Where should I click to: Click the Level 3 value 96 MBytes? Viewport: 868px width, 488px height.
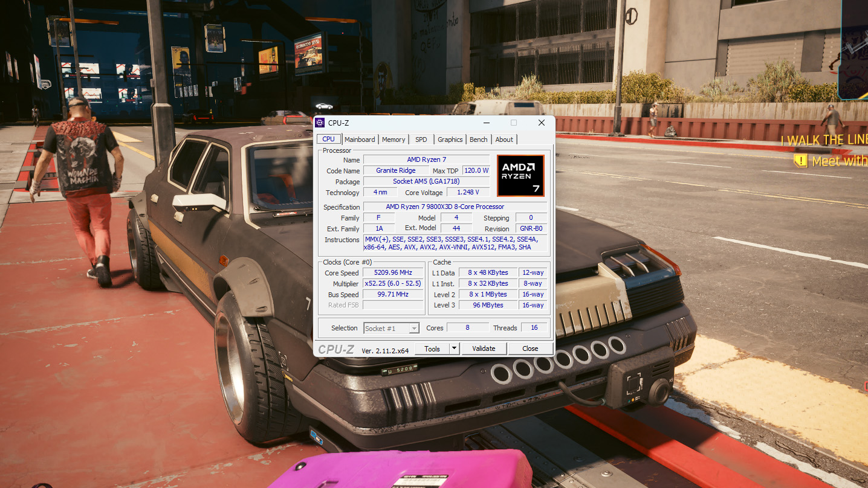click(488, 306)
